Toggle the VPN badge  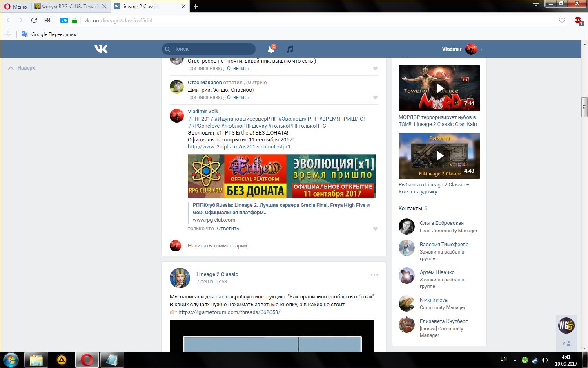pos(64,20)
